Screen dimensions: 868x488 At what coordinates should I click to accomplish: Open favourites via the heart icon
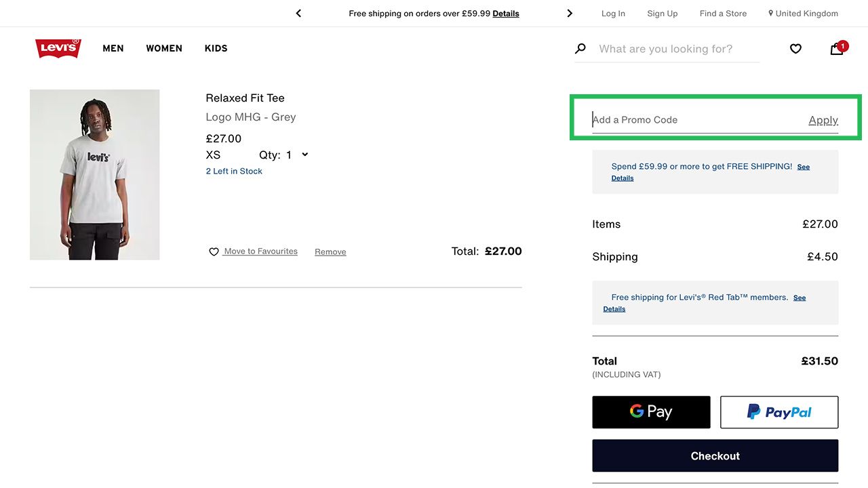pyautogui.click(x=795, y=48)
